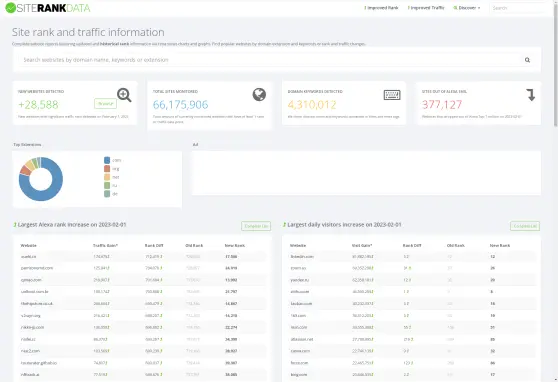Click the green .ru legend swatch
The height and width of the screenshot is (382, 558).
pos(107,185)
